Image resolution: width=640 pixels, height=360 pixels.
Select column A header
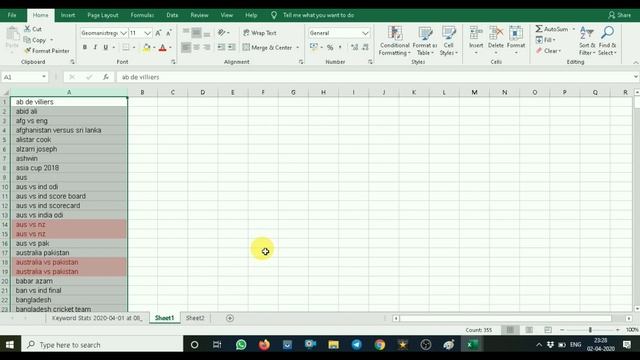[x=69, y=93]
